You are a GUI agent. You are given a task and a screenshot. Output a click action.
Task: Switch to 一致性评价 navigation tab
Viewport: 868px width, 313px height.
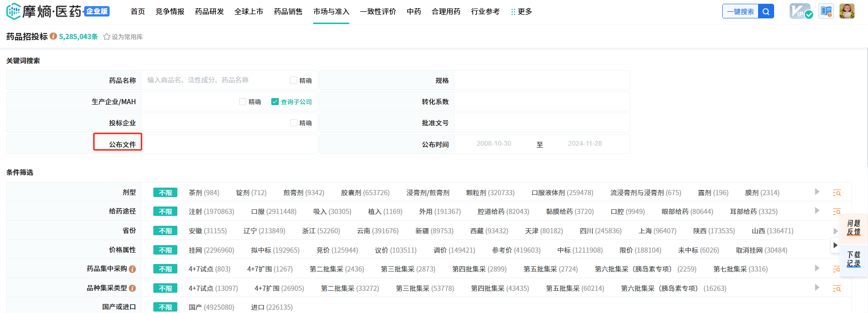378,12
